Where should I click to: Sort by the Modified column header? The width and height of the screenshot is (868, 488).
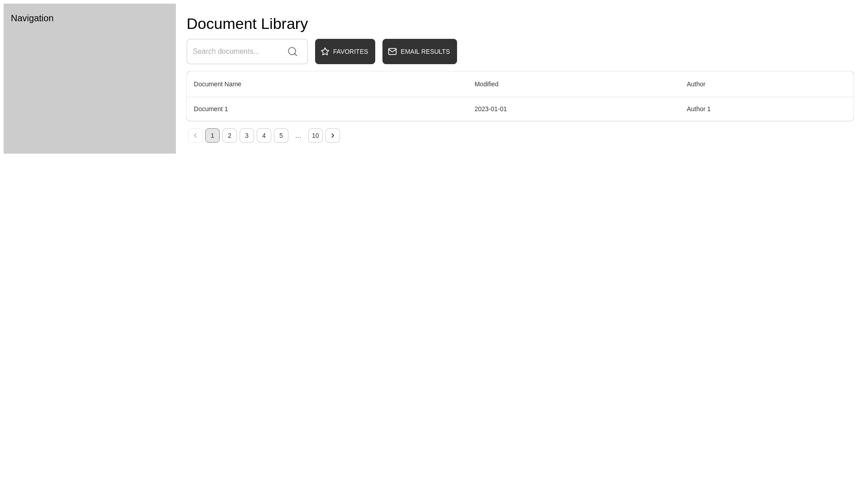486,84
